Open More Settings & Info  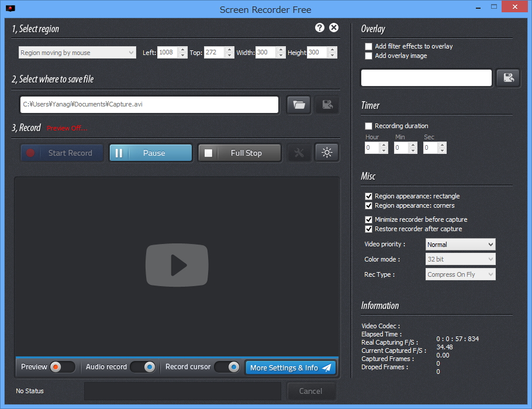(x=291, y=367)
